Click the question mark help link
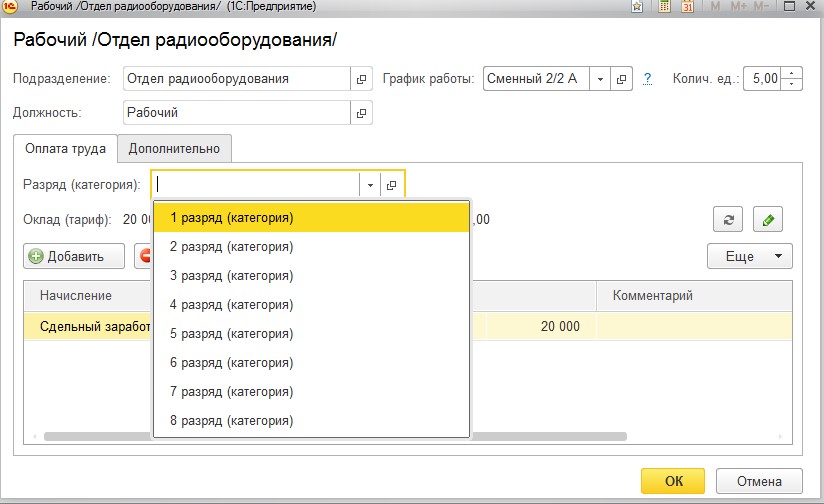 pyautogui.click(x=647, y=79)
